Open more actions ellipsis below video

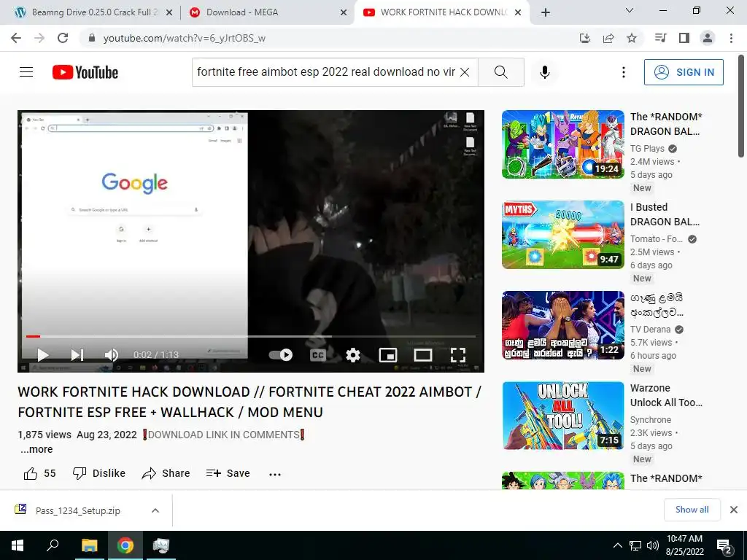pyautogui.click(x=275, y=474)
